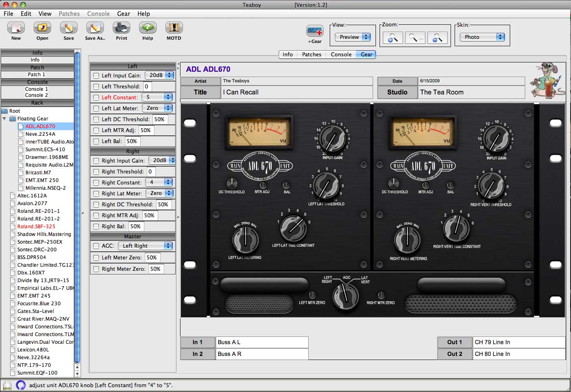Click the LEFT MTR ZERO trim screw
Screen dimensions: 571x392
(x=312, y=295)
